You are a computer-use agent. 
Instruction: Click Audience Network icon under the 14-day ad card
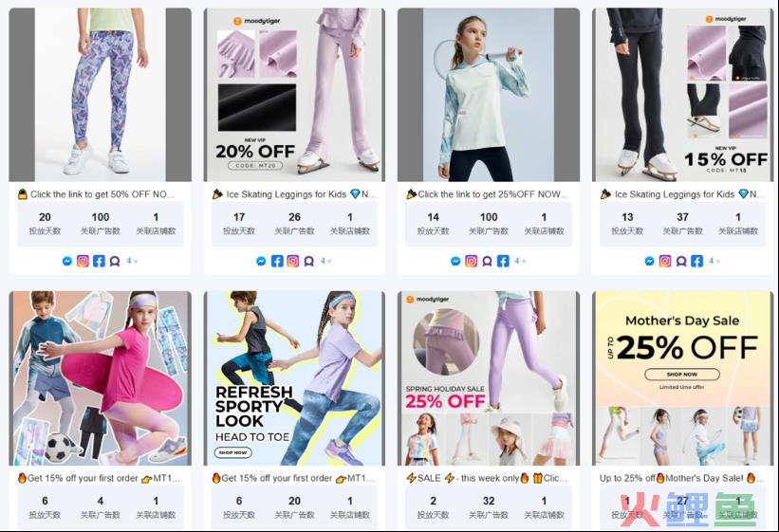487,261
